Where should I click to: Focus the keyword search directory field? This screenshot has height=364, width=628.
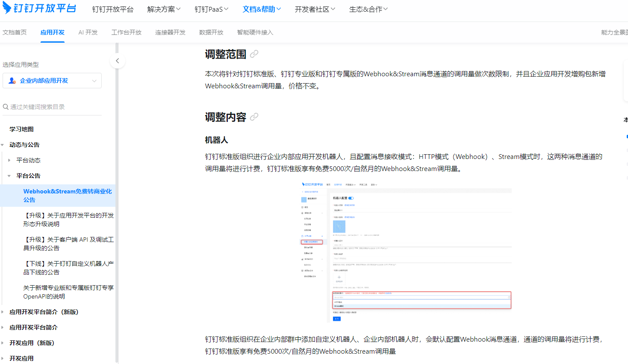(x=52, y=107)
